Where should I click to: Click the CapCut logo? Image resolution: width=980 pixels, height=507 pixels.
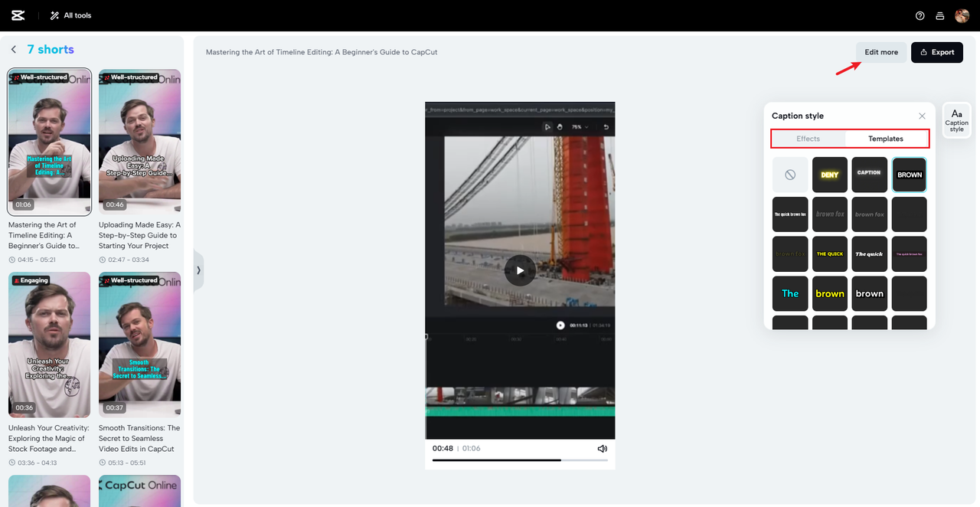click(17, 15)
